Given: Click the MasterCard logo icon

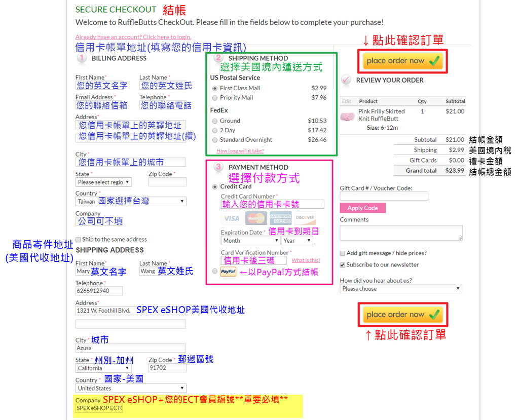Looking at the screenshot, I should pos(256,218).
